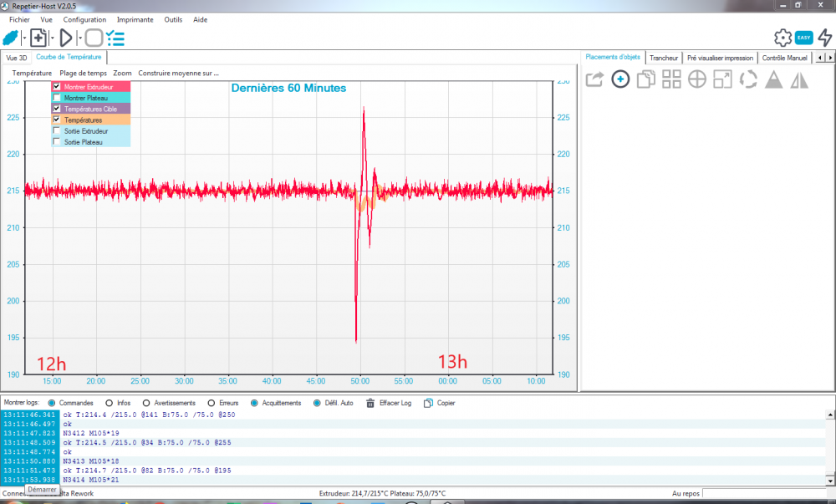The width and height of the screenshot is (836, 504).
Task: Open the dropdown arrow beside play icon
Action: (x=79, y=38)
